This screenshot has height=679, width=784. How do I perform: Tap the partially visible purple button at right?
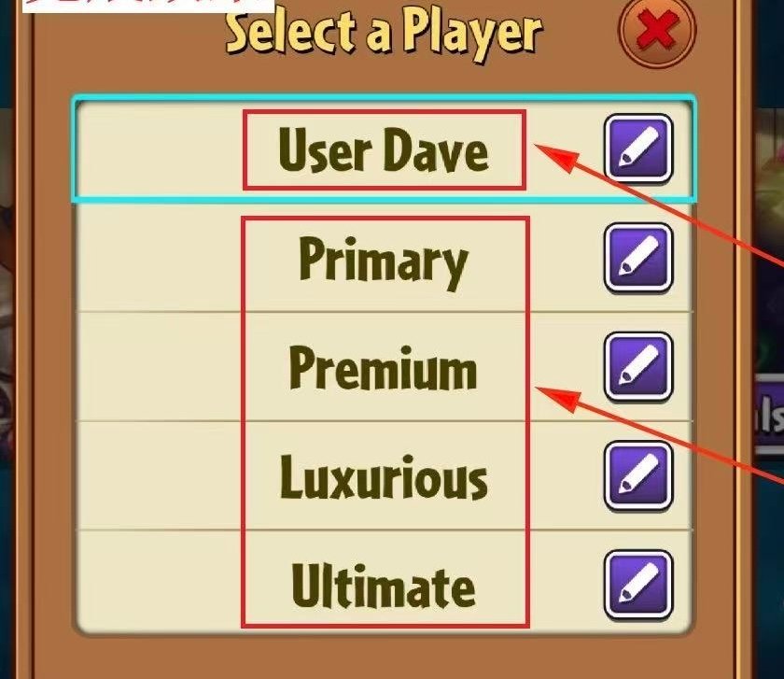(x=768, y=416)
